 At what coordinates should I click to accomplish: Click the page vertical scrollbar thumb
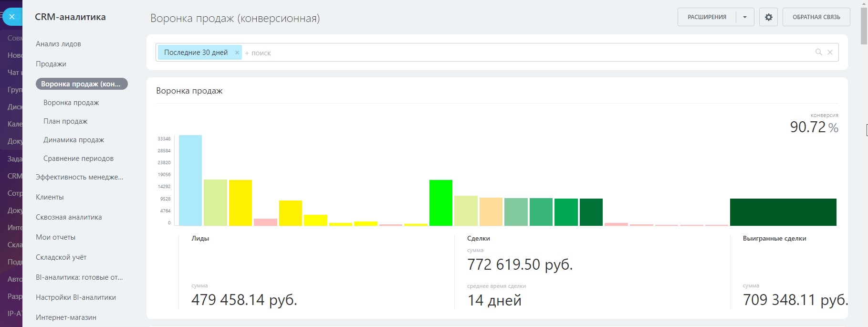click(x=864, y=26)
